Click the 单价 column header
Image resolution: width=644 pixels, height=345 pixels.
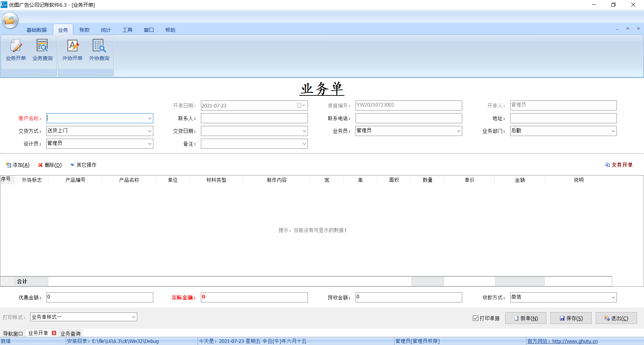point(470,180)
